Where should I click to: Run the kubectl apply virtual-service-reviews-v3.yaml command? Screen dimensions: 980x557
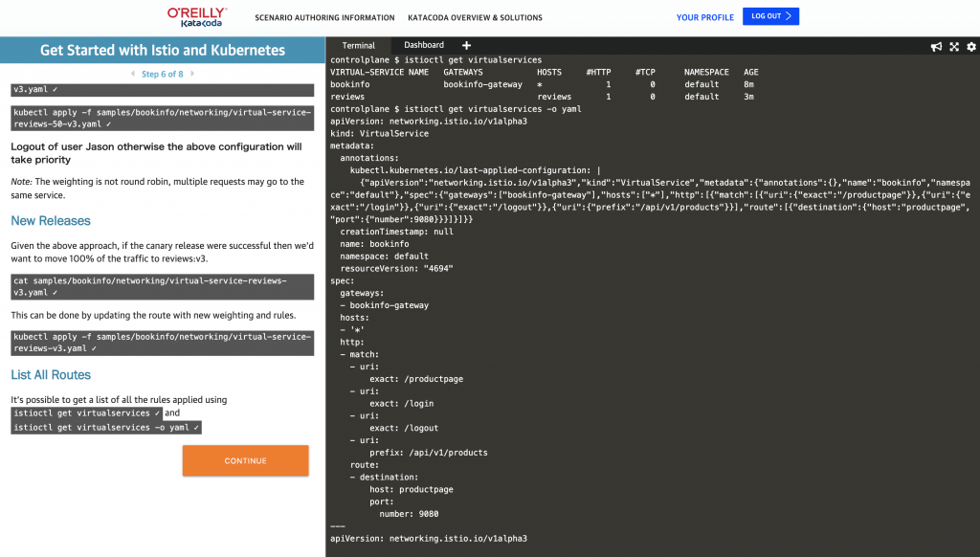coord(163,343)
